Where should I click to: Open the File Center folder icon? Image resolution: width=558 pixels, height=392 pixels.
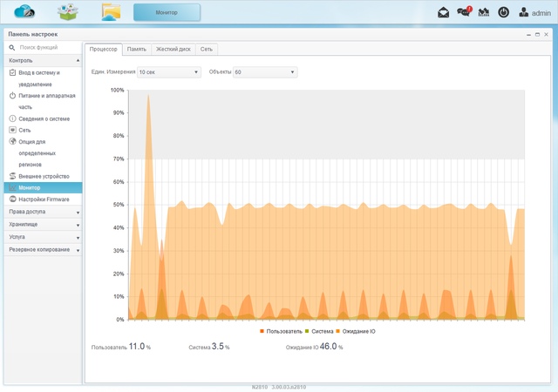coord(111,12)
